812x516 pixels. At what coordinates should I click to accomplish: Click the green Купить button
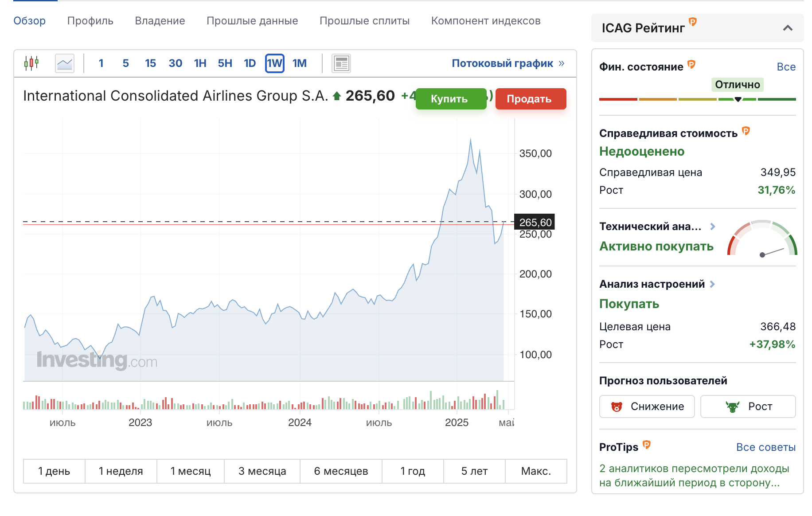click(451, 98)
